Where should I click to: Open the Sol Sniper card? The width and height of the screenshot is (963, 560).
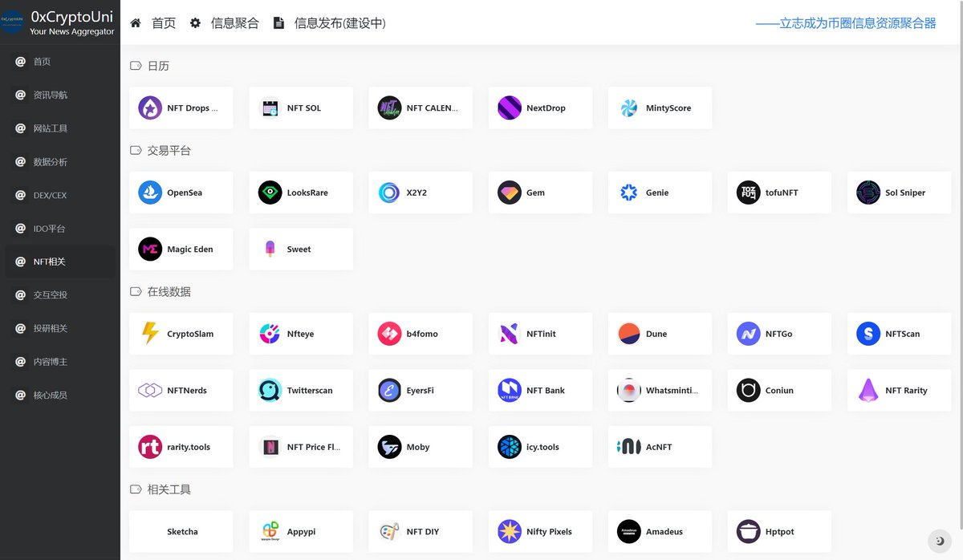[x=899, y=193]
